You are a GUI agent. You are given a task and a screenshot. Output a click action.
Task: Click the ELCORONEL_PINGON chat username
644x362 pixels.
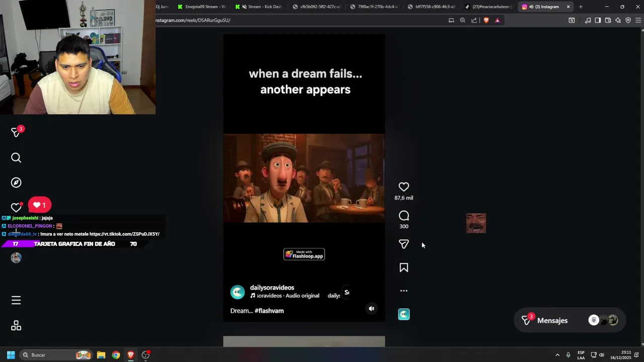pyautogui.click(x=30, y=226)
